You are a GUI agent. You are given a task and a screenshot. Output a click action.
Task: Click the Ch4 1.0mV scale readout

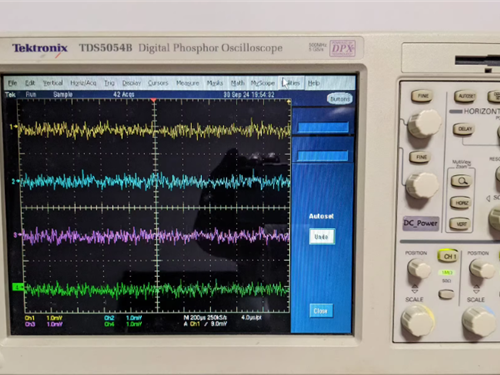[x=123, y=324]
